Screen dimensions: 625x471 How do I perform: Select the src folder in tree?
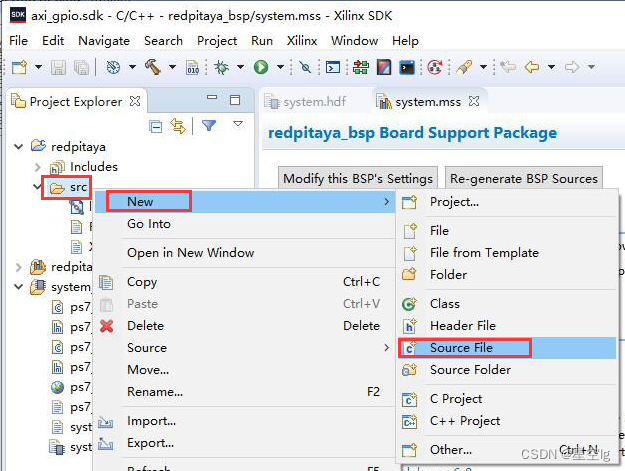(x=68, y=187)
